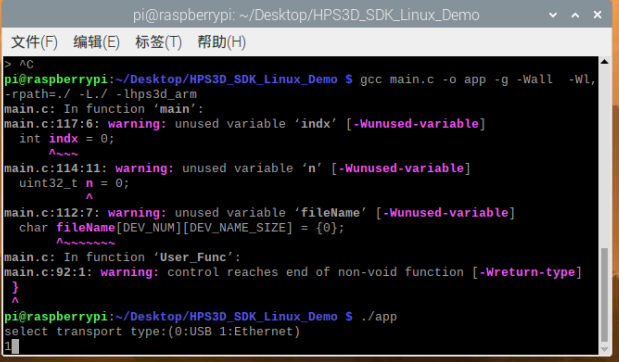Viewport: 619px width, 362px height.
Task: Minimize the terminal window
Action: point(553,15)
